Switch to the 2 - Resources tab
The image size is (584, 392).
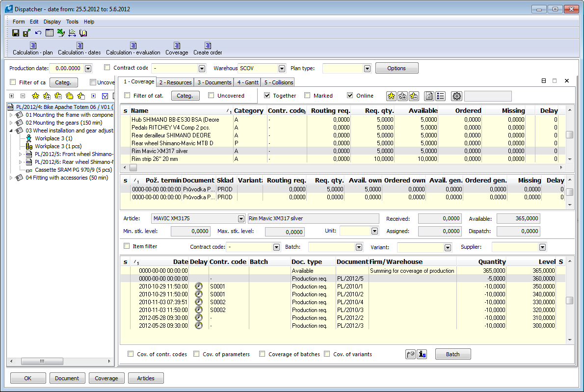175,82
